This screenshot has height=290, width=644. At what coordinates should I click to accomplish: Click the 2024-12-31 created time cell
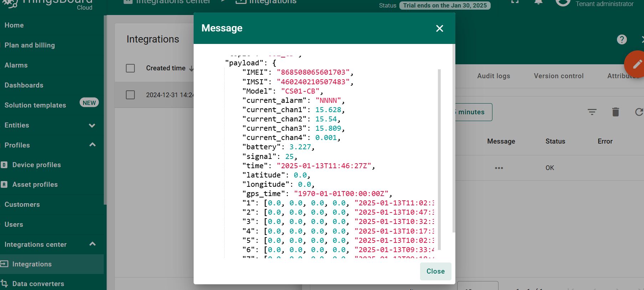pyautogui.click(x=170, y=95)
